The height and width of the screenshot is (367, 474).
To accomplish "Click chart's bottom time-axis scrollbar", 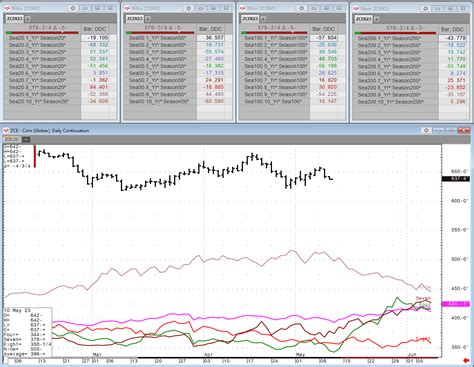I will click(220, 358).
